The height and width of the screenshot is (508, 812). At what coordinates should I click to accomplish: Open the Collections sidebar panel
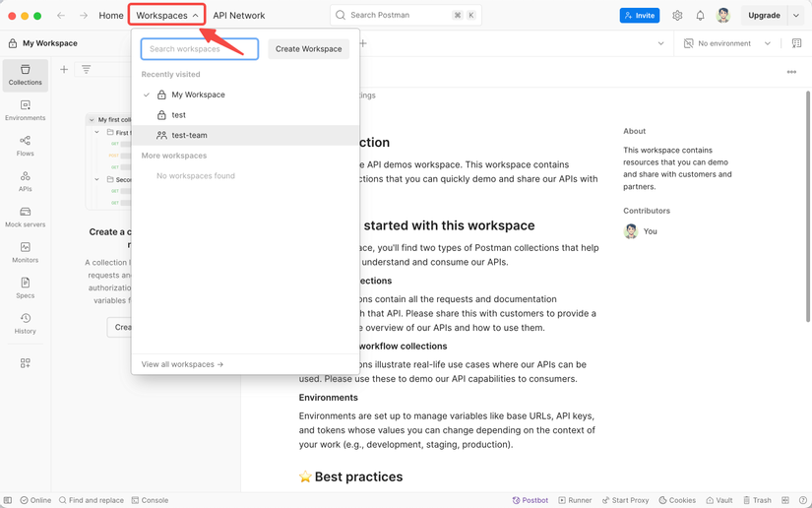click(x=25, y=76)
